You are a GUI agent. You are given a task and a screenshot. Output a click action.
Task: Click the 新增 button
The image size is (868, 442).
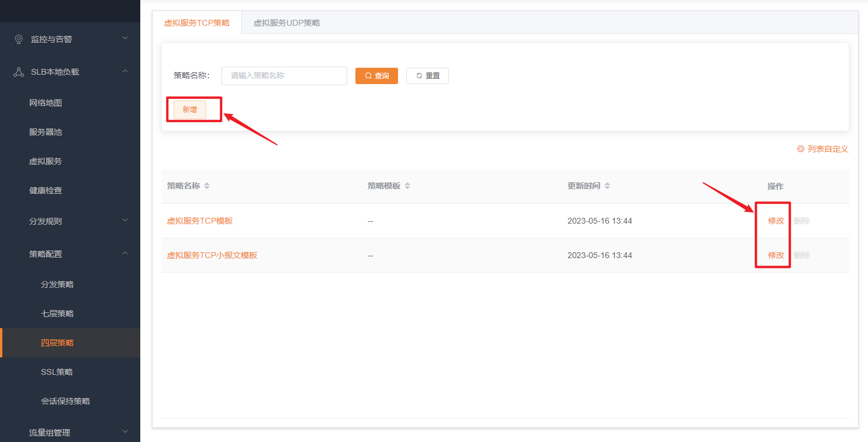(x=190, y=109)
